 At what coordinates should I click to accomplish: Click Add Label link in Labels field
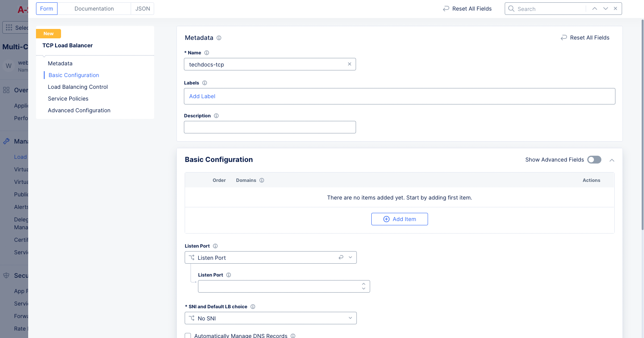202,96
